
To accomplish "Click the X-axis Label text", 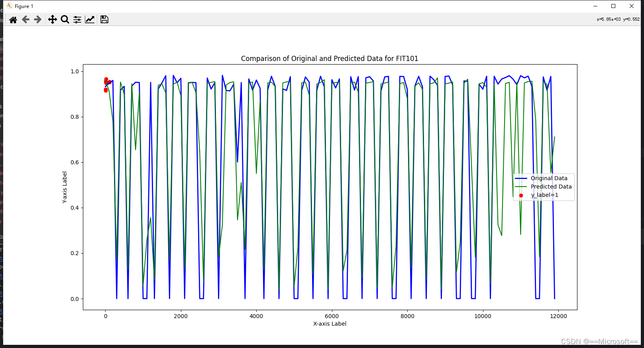I will click(330, 324).
